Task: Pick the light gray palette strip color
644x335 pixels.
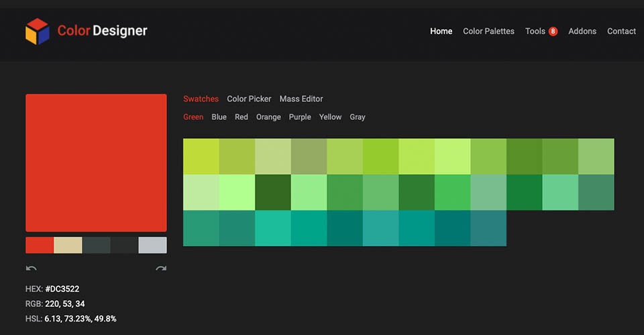Action: pos(152,245)
